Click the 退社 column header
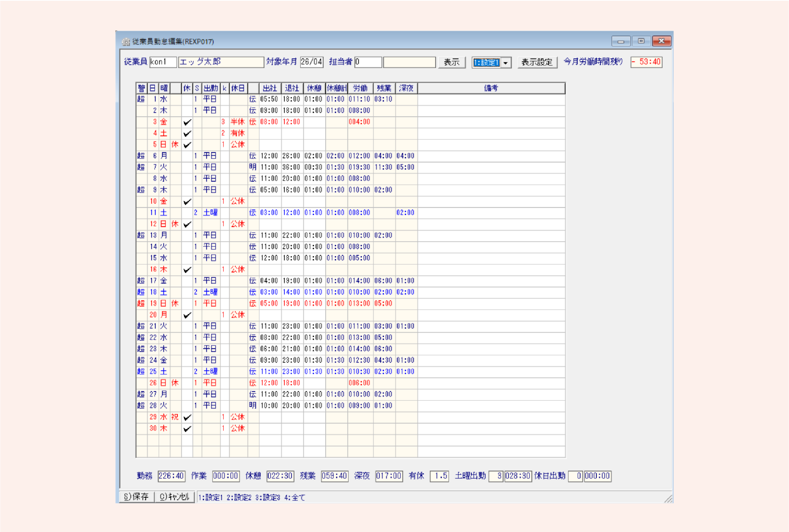This screenshot has height=532, width=789. pos(292,88)
